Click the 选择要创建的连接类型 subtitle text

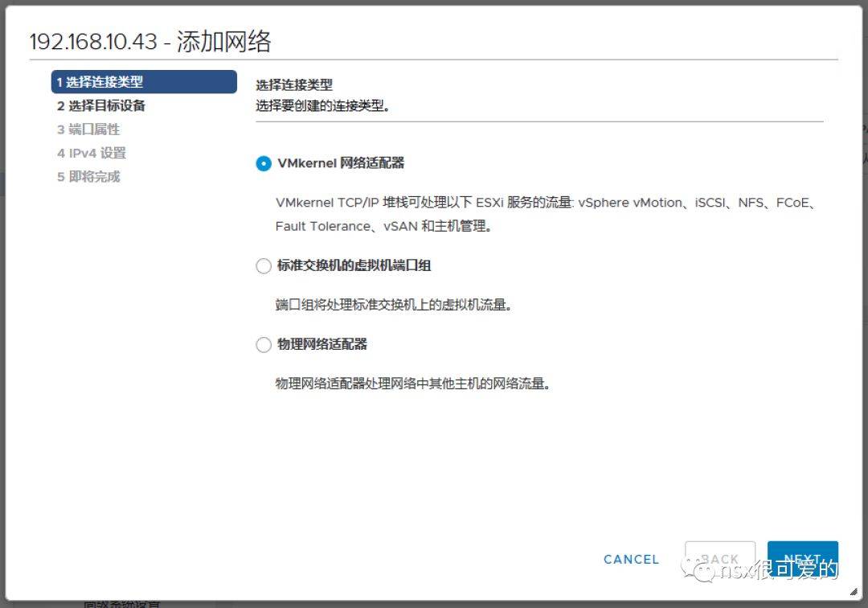pyautogui.click(x=322, y=105)
